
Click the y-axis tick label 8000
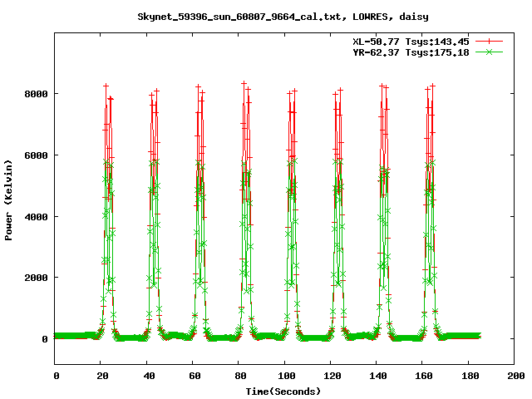(36, 94)
